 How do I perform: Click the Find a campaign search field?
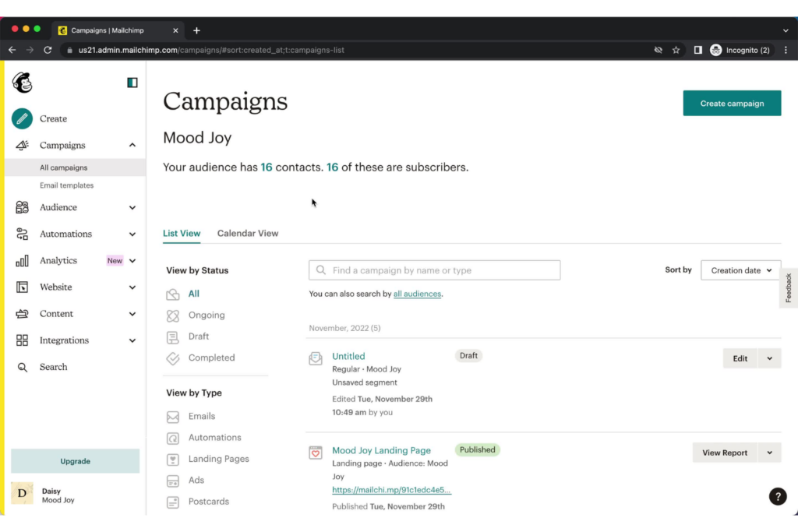point(435,270)
